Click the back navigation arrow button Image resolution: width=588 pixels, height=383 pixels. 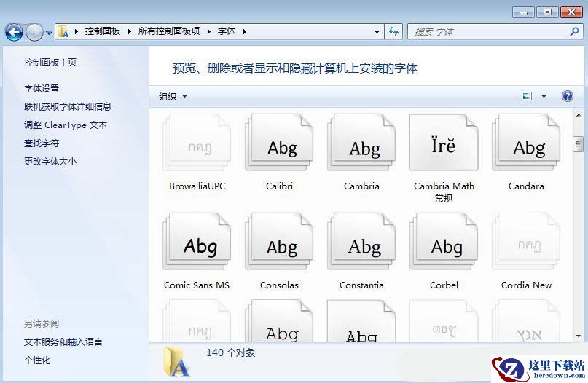click(14, 32)
